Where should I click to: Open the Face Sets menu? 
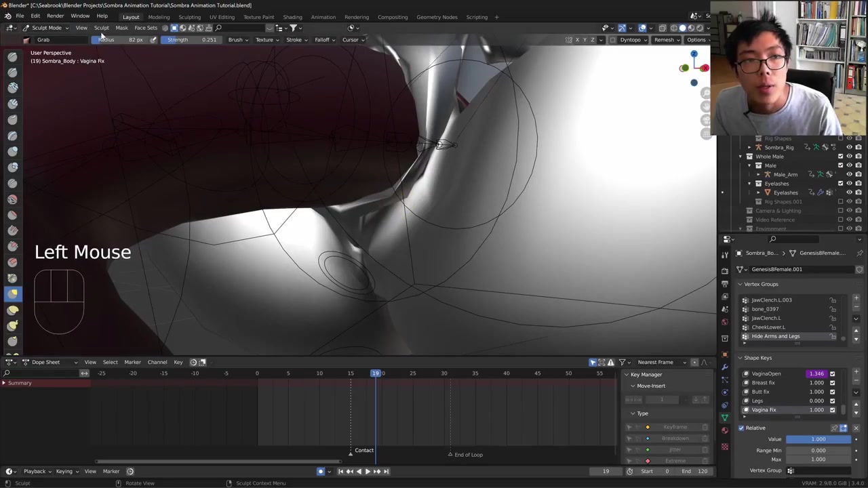point(146,28)
